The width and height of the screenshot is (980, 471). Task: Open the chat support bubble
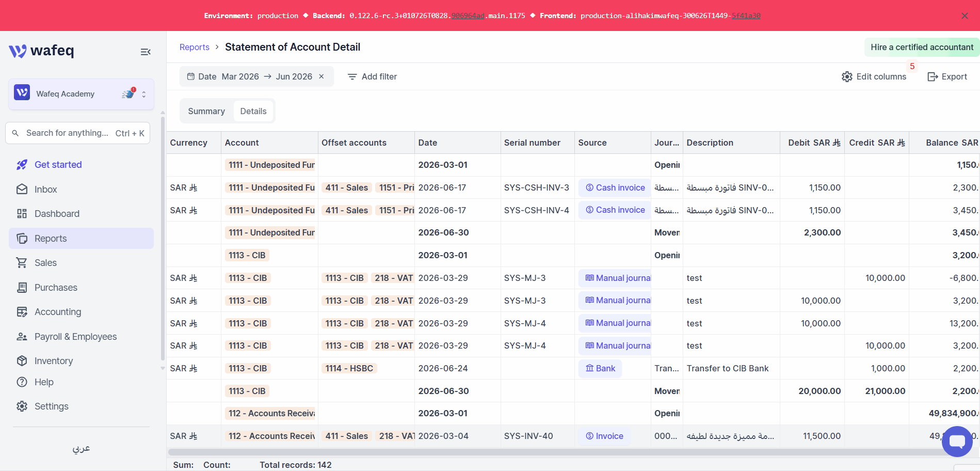coord(957,441)
